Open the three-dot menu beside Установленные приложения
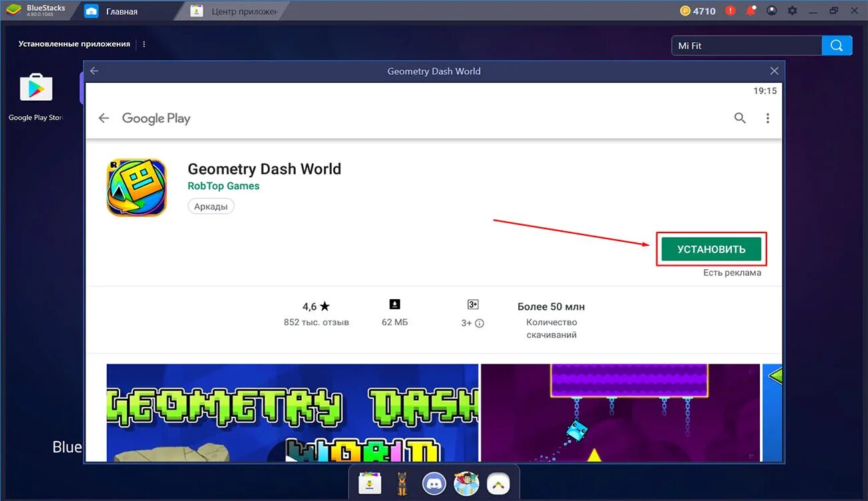868x501 pixels. click(x=144, y=44)
